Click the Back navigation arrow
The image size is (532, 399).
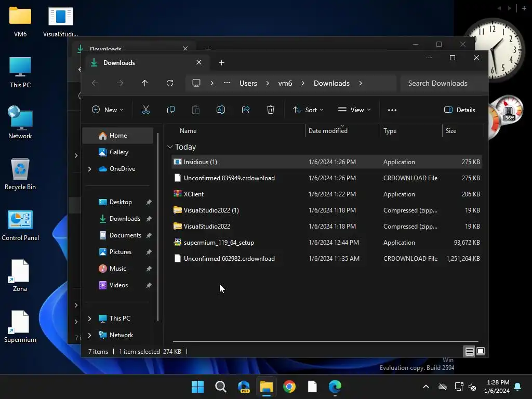click(x=95, y=83)
